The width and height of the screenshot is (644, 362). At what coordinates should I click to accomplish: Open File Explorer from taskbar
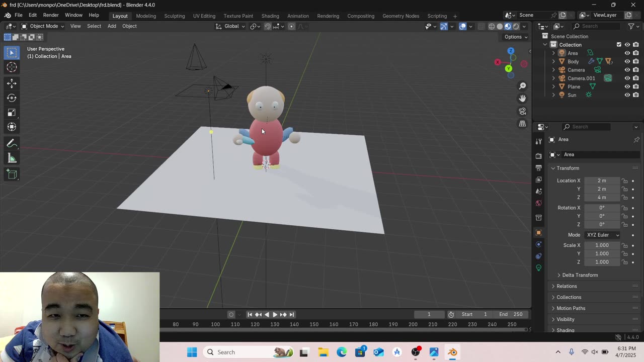pyautogui.click(x=323, y=352)
